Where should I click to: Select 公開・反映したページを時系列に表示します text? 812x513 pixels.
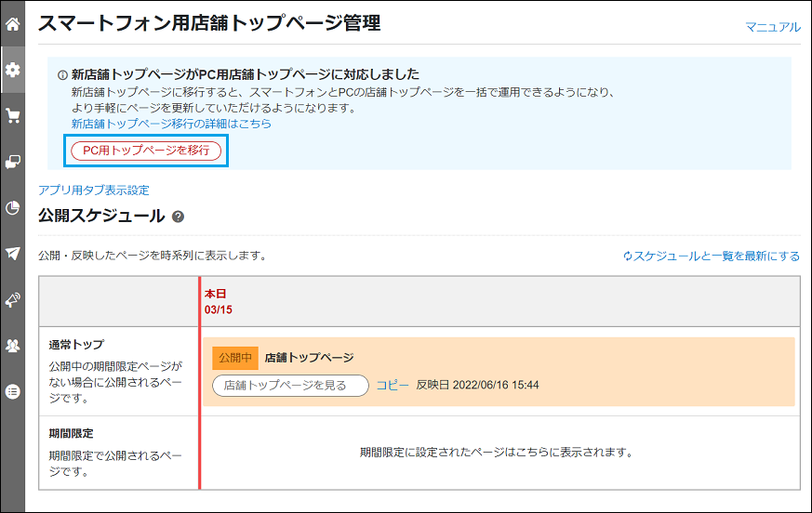pos(153,256)
